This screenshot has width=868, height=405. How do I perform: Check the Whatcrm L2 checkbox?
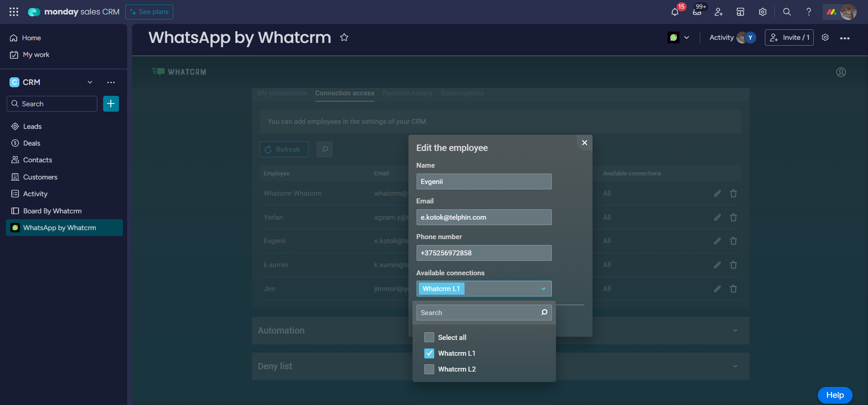[429, 369]
